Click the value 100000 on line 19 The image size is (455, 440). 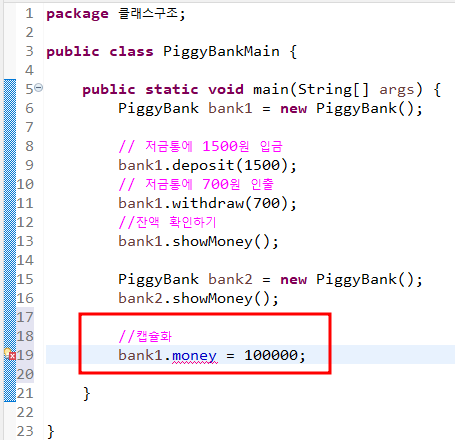tap(271, 355)
